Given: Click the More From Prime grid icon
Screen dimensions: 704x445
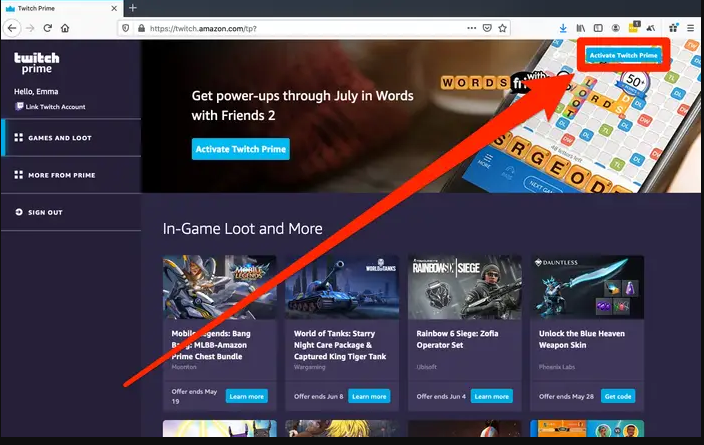Looking at the screenshot, I should tap(18, 175).
